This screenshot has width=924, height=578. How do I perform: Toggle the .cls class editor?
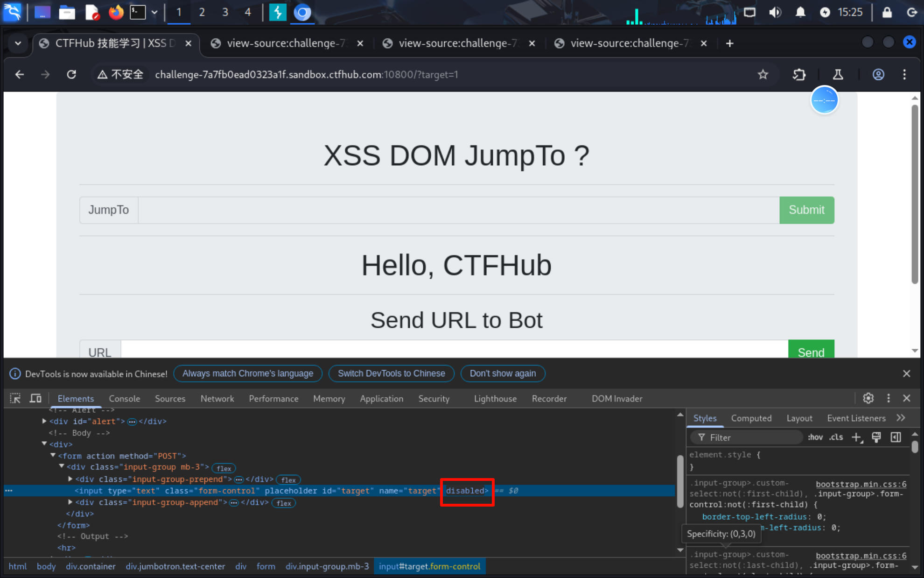coord(836,437)
